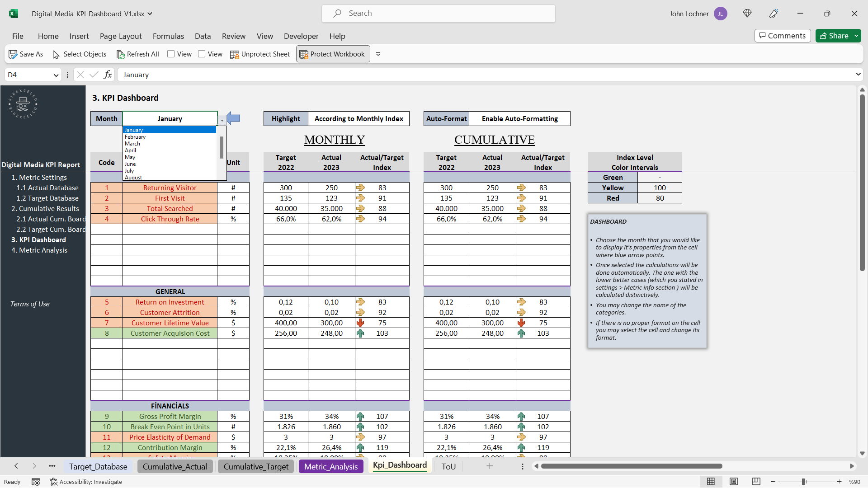Viewport: 868px width, 488px height.
Task: Open 1.1 Actual Database sidebar link
Action: (x=47, y=188)
